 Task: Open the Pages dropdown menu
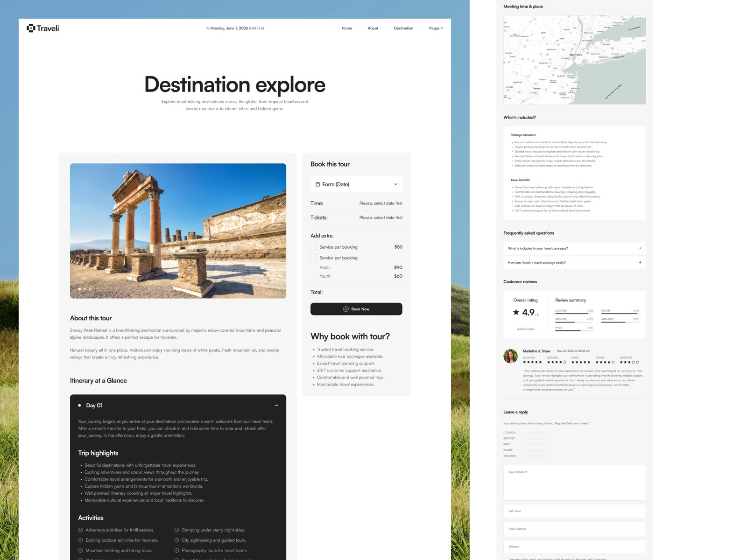pos(436,28)
